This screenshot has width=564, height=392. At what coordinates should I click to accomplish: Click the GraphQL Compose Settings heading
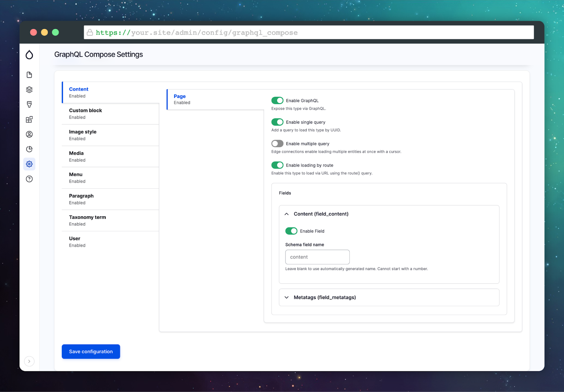click(x=99, y=55)
